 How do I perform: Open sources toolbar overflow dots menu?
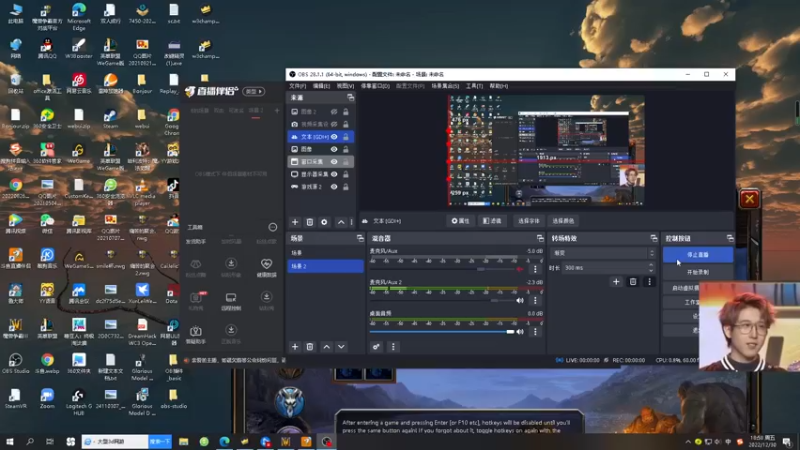coord(352,222)
